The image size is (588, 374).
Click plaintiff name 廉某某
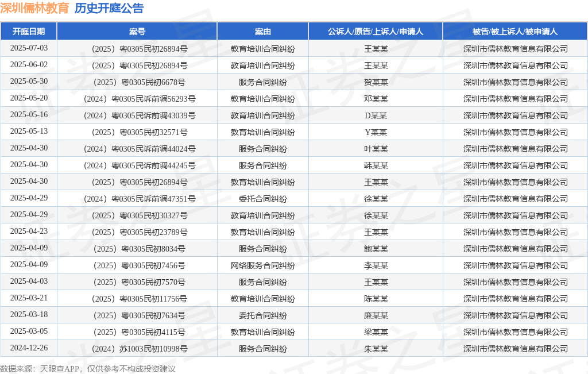[x=376, y=315]
